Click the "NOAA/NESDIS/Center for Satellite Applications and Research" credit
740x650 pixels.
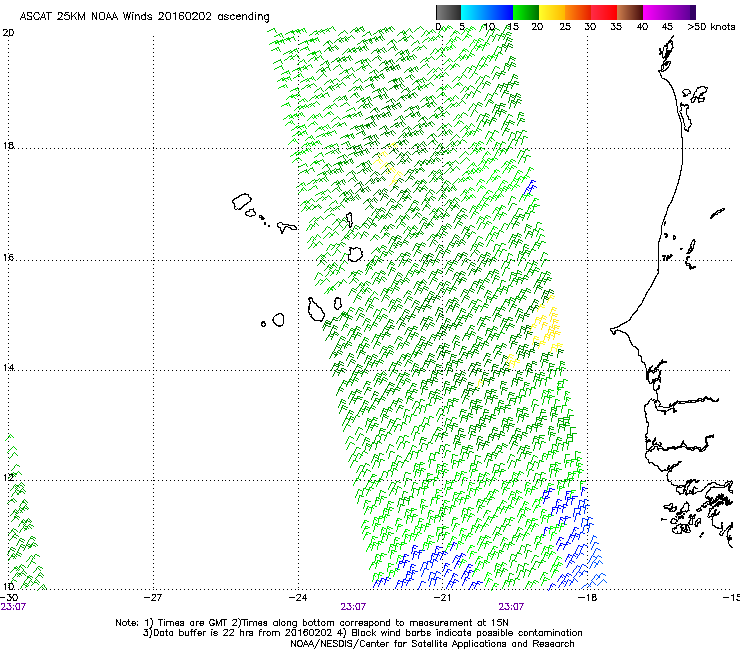coord(432,644)
